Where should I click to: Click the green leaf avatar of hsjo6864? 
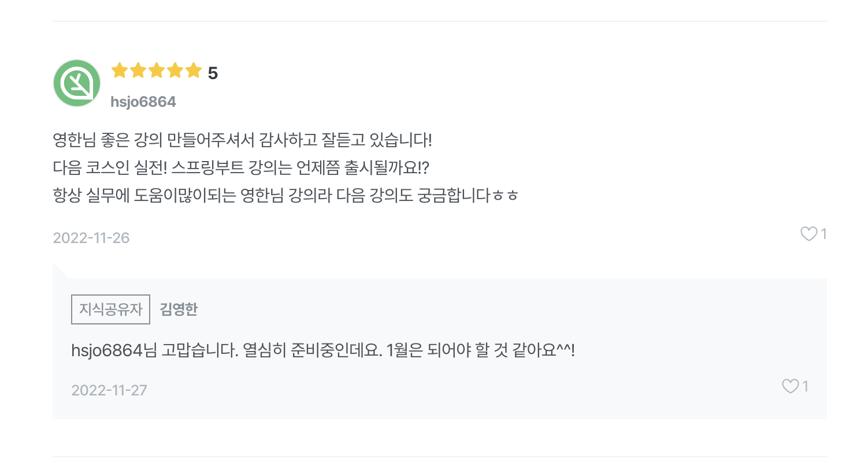pyautogui.click(x=77, y=83)
